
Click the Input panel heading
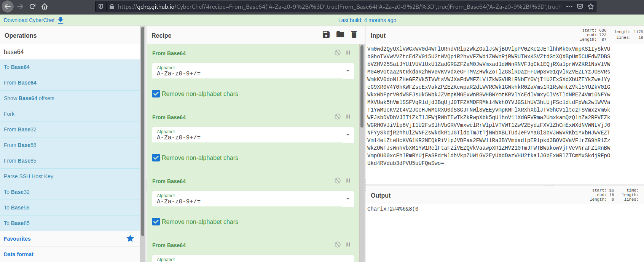click(x=378, y=35)
